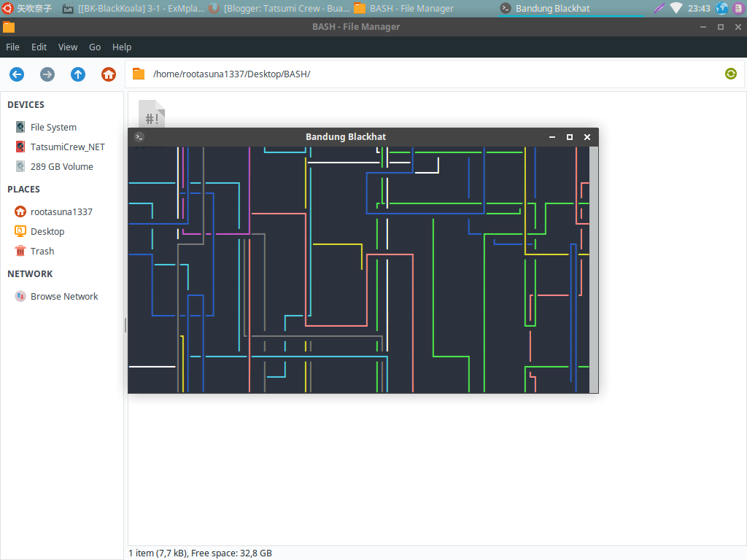Click Browse Network in the sidebar
This screenshot has height=560, width=747.
(x=64, y=296)
